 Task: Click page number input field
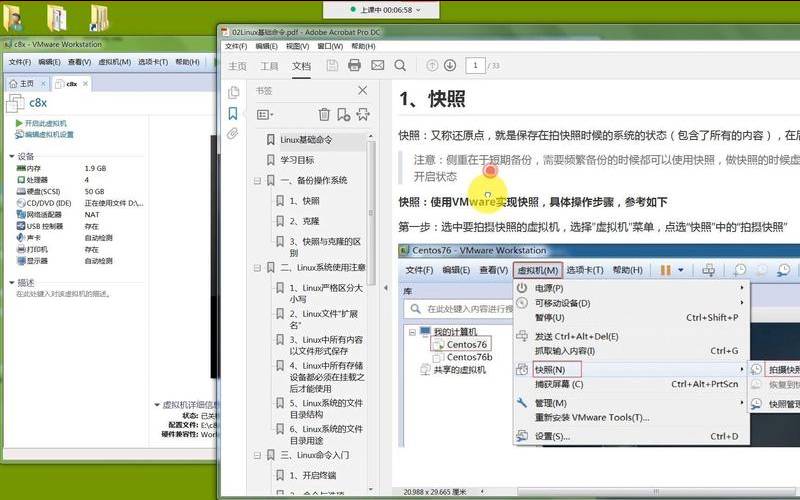pyautogui.click(x=475, y=65)
